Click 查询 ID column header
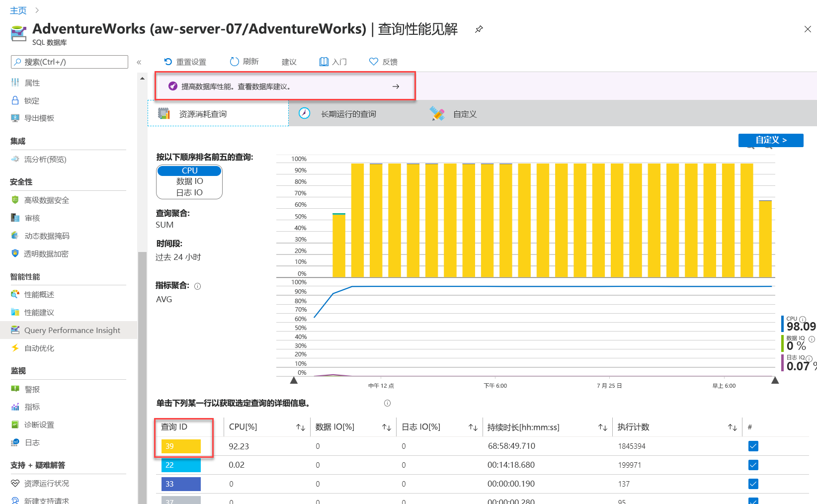Screen dimensions: 817x504 pyautogui.click(x=174, y=427)
